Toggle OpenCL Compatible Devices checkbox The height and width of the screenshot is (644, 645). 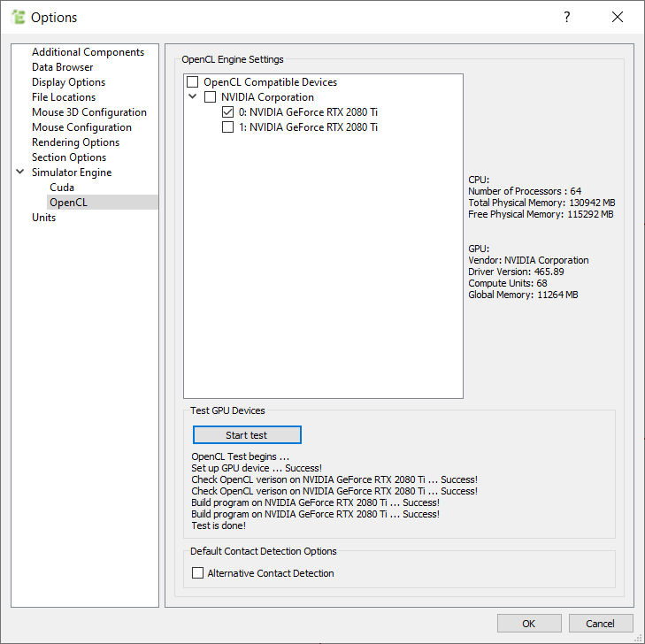[x=193, y=82]
